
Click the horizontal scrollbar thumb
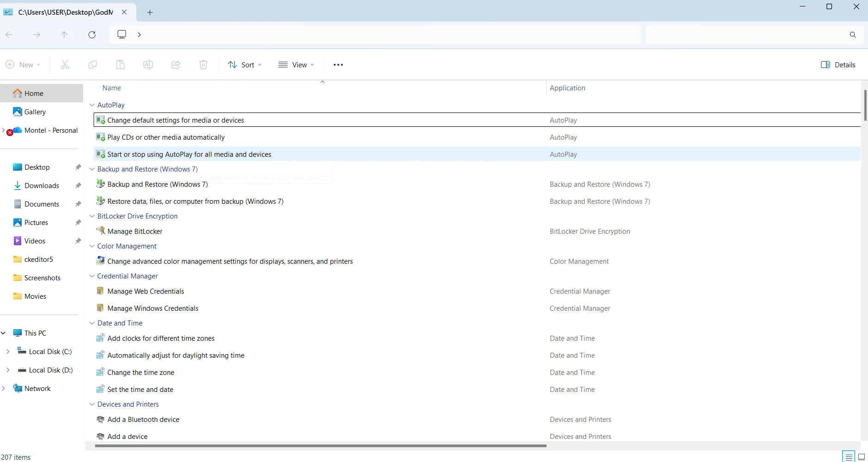321,446
